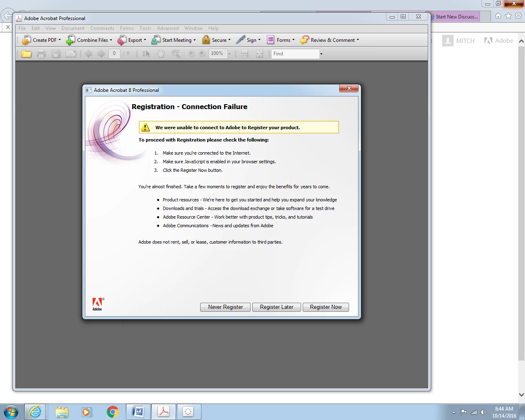Close the Registration dialog

click(349, 88)
